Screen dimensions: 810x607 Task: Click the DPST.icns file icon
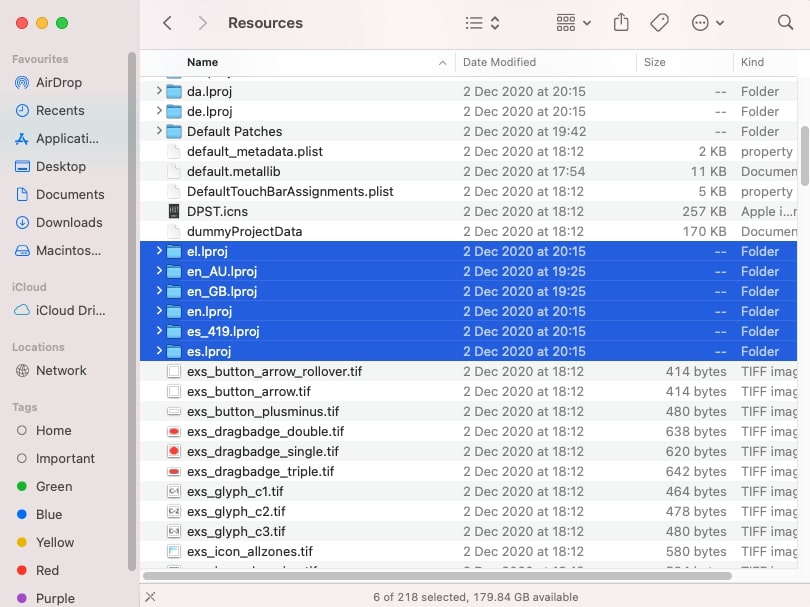tap(174, 211)
